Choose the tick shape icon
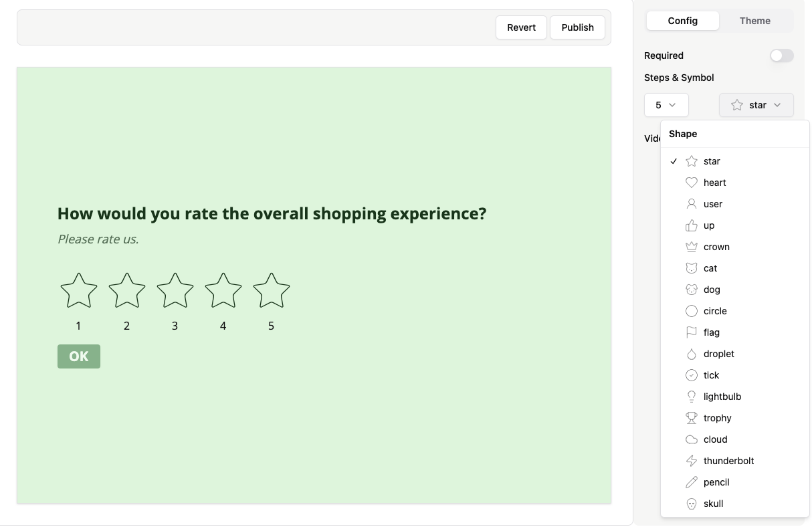The height and width of the screenshot is (529, 812). (711, 375)
